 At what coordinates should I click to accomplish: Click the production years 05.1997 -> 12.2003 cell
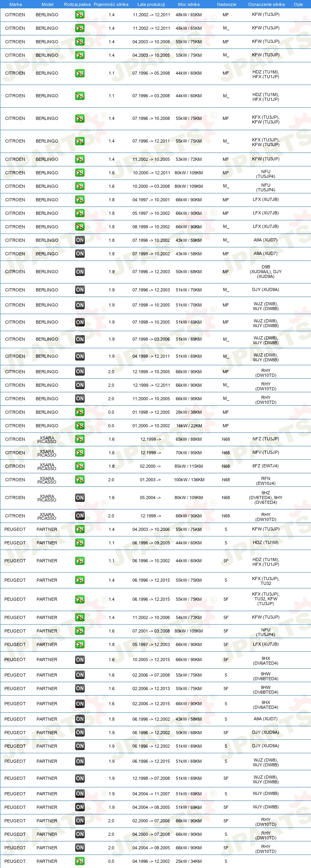[x=151, y=644]
